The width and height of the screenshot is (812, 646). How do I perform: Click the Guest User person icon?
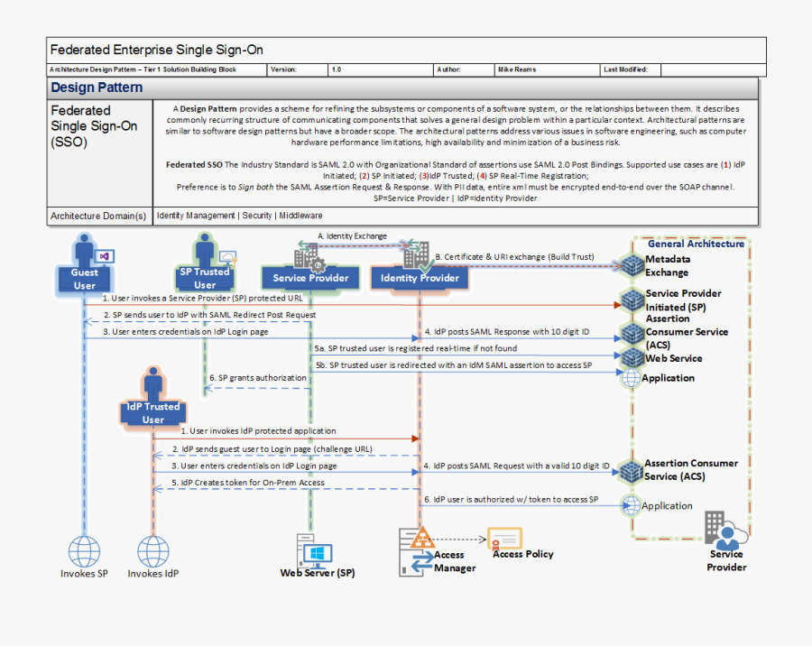[86, 252]
